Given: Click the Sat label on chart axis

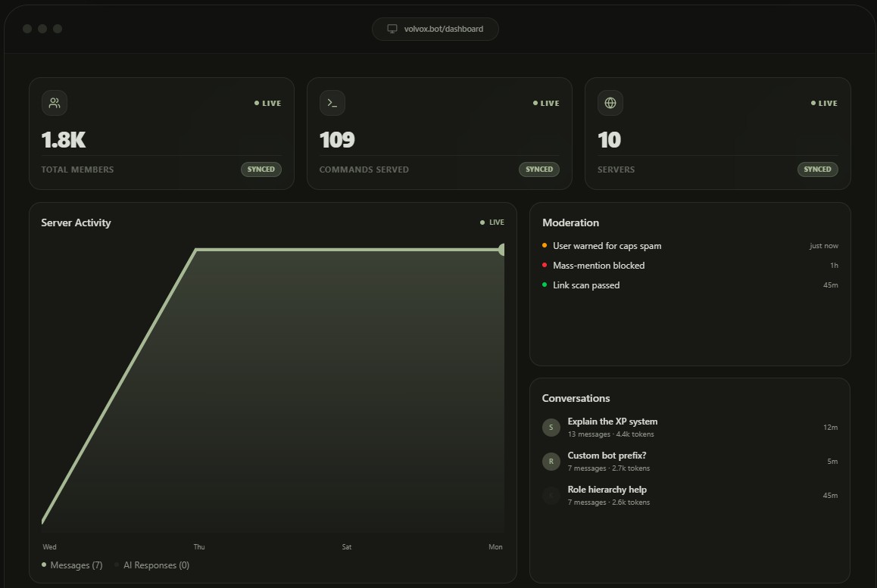Looking at the screenshot, I should coord(347,546).
